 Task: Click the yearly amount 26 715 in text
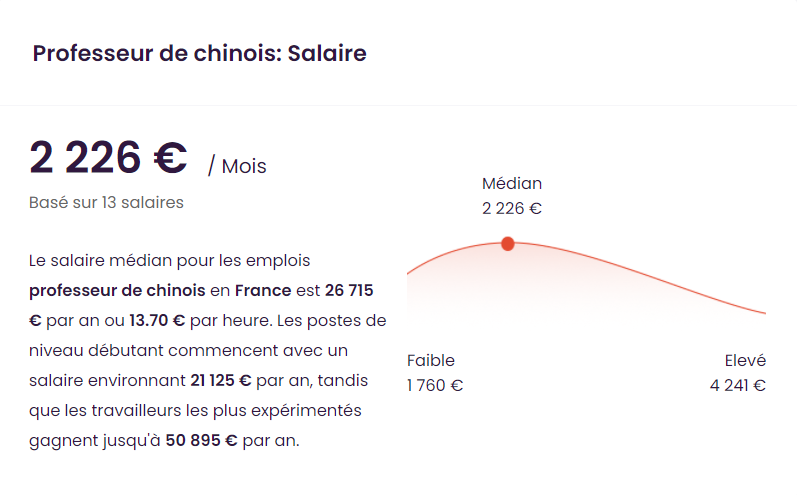point(349,290)
